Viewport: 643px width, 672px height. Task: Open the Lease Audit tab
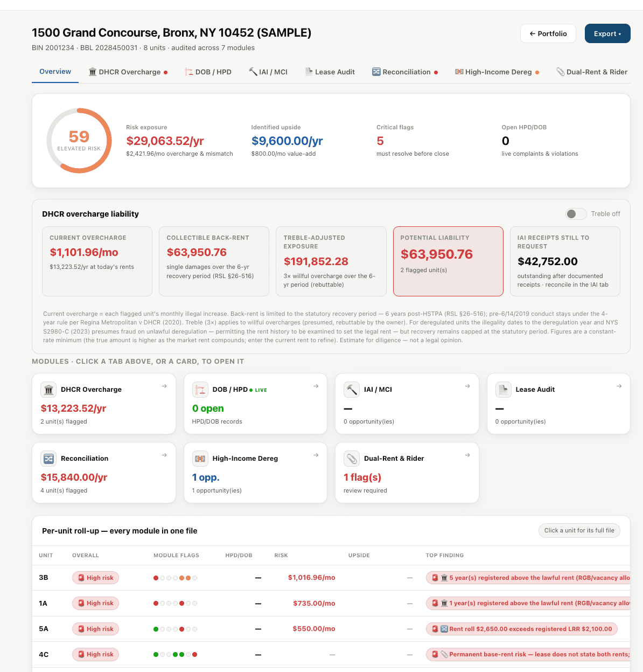click(x=330, y=72)
